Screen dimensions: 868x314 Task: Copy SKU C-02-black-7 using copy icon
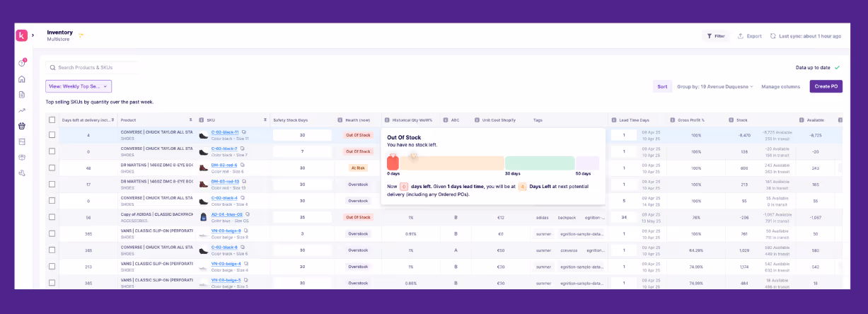[241, 149]
